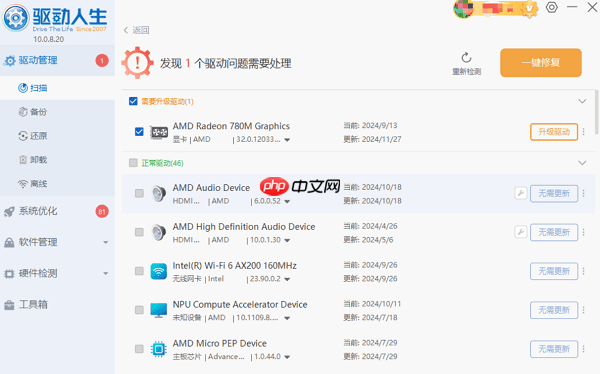Click the user avatar in title bar
Image resolution: width=600 pixels, height=374 pixels.
coord(463,9)
